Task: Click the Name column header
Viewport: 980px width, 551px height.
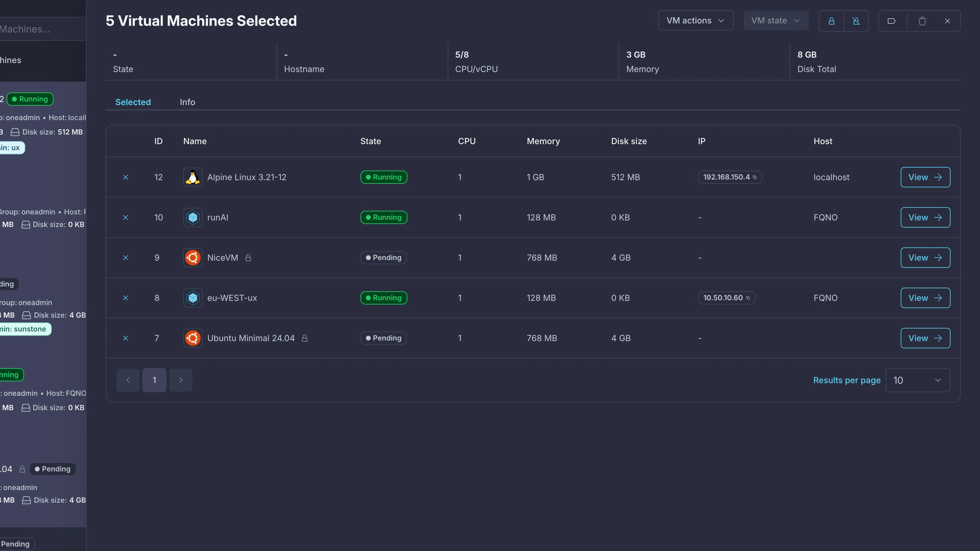Action: click(x=195, y=141)
